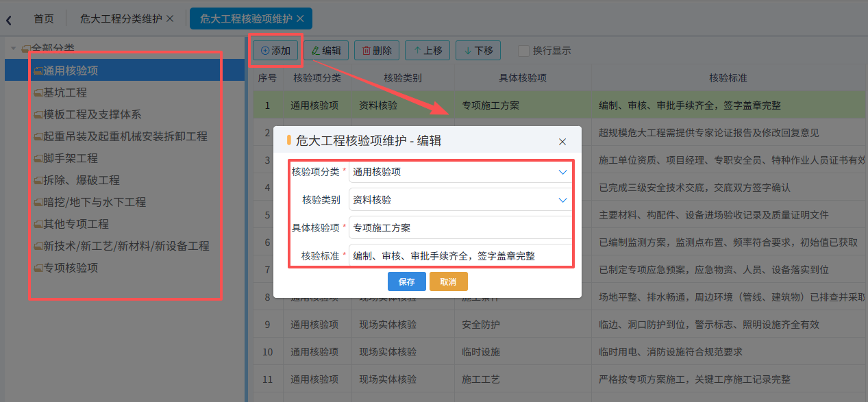The image size is (868, 402).
Task: Select 脚手架工程 tree node
Action: tap(71, 158)
